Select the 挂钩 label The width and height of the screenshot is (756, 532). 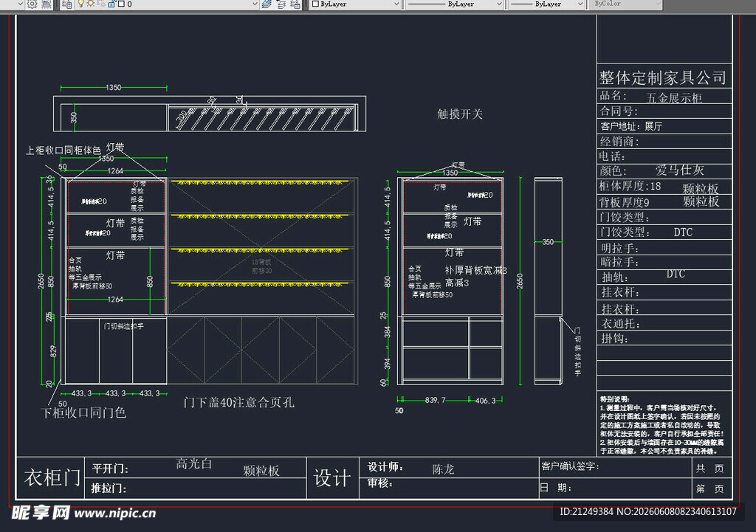click(615, 339)
